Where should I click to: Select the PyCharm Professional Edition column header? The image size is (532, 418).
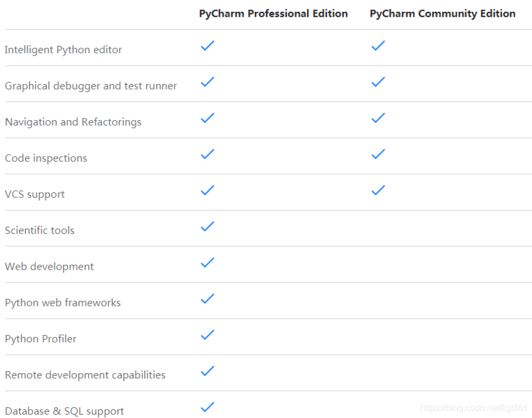point(273,13)
